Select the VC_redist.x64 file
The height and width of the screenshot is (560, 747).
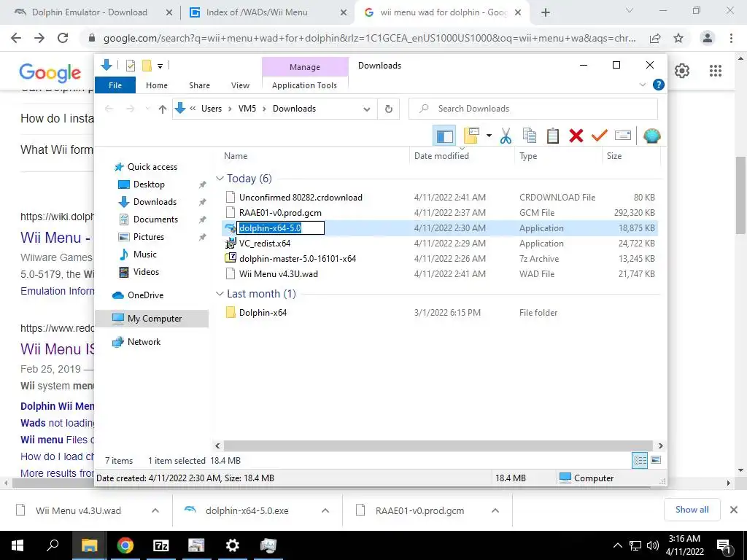(x=265, y=244)
